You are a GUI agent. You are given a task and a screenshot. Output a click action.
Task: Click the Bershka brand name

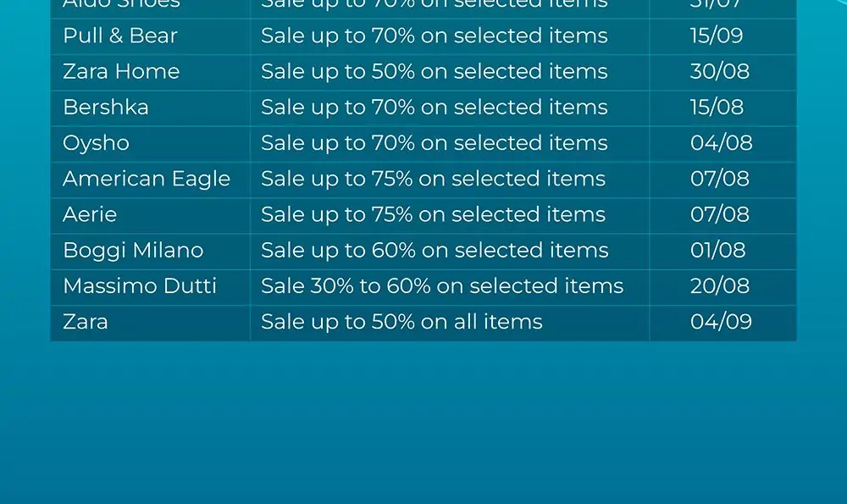pyautogui.click(x=105, y=107)
